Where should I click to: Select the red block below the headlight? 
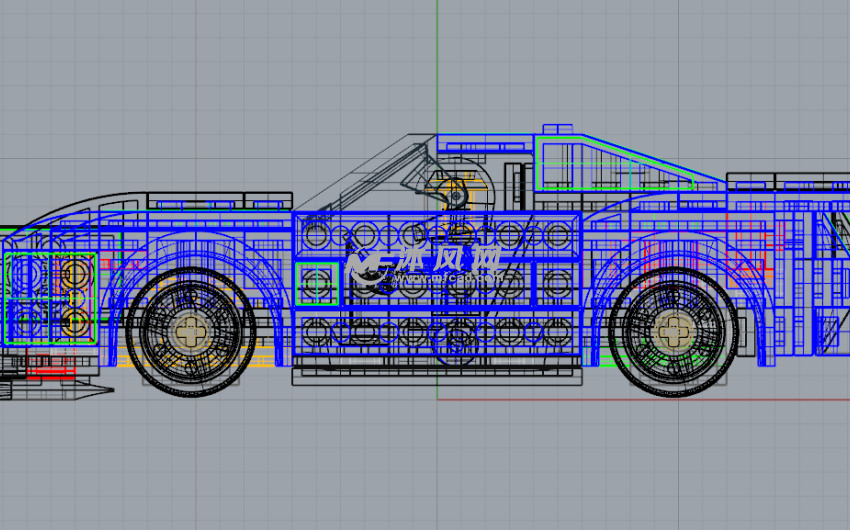pyautogui.click(x=50, y=372)
